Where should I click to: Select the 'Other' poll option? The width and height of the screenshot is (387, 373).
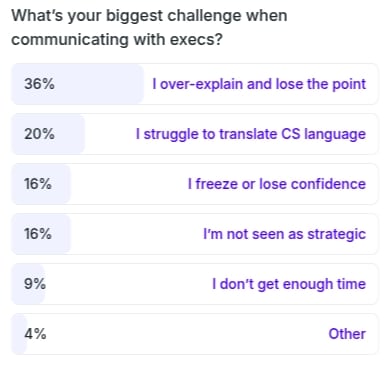click(x=195, y=334)
